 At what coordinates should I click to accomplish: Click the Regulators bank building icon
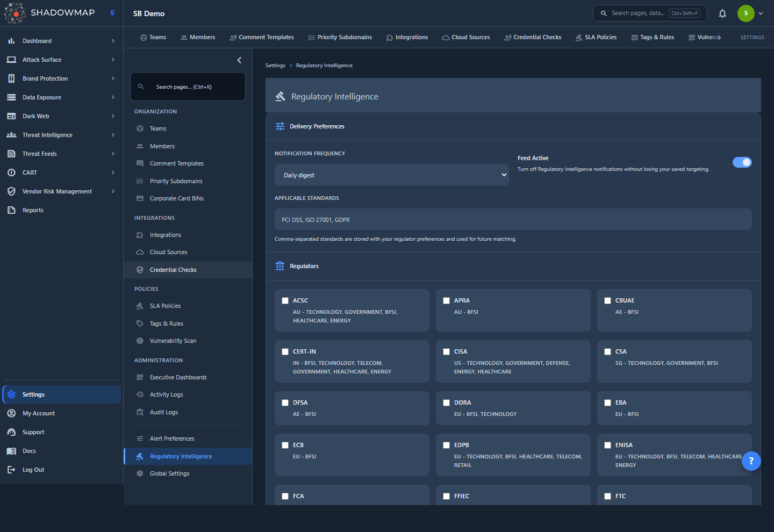coord(280,266)
